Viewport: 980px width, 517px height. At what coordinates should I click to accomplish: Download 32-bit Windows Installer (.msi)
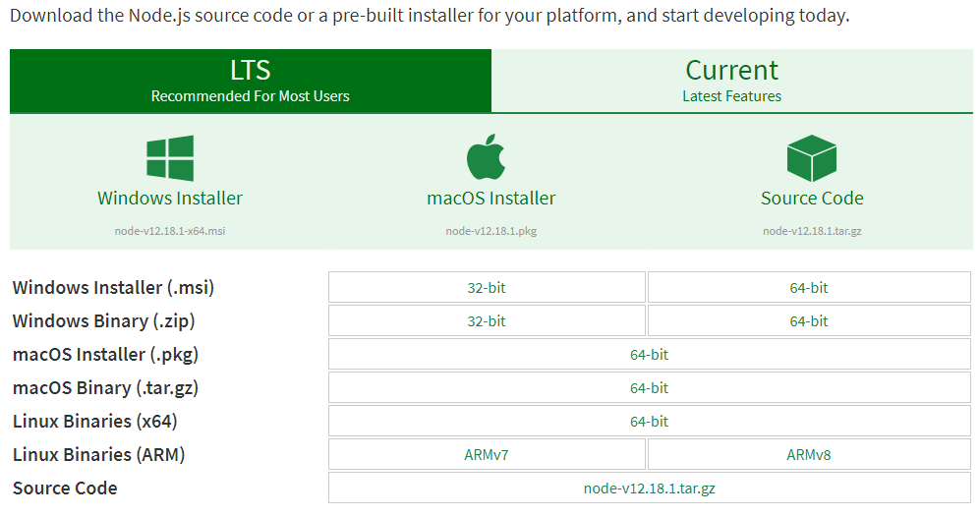(487, 288)
